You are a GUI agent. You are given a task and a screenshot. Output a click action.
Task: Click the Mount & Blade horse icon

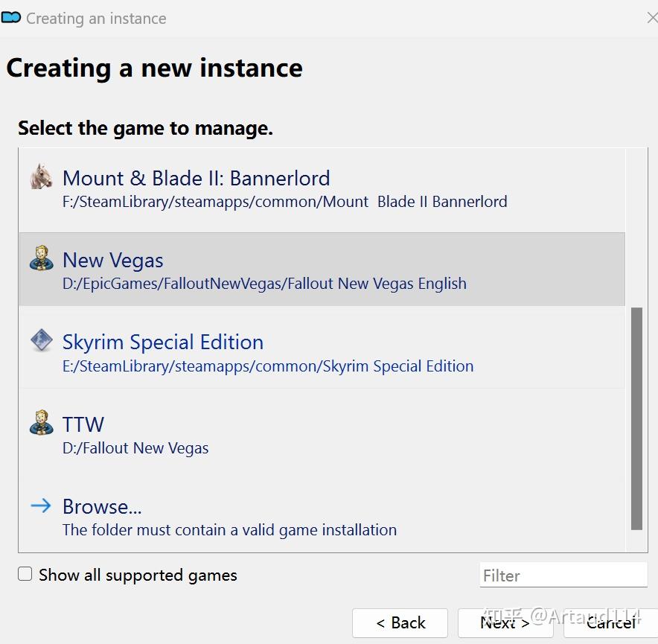(41, 176)
